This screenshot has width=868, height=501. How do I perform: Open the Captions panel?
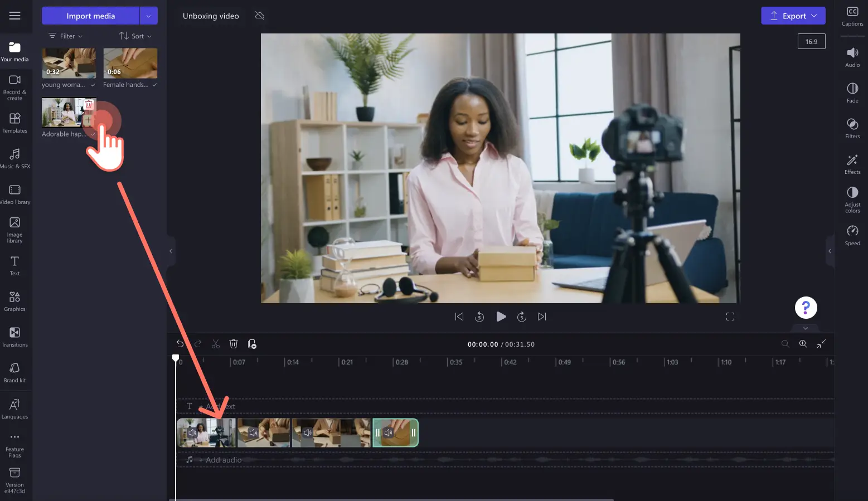pos(852,16)
